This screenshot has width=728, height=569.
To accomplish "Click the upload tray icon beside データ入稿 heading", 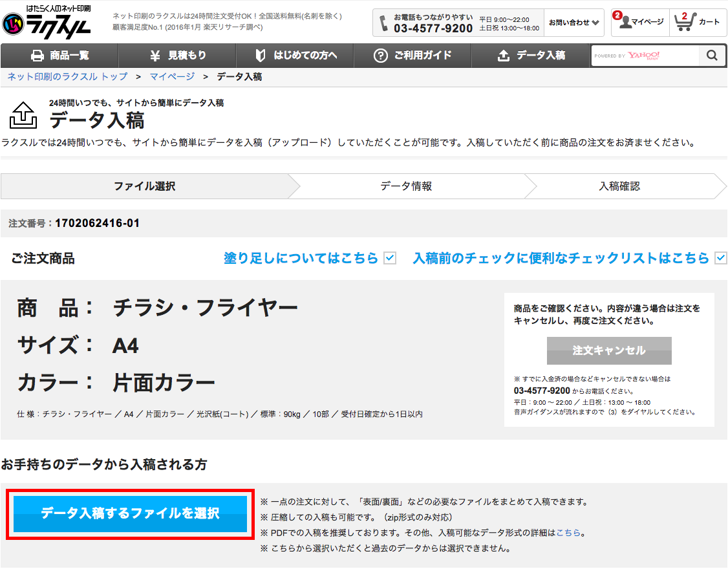I will [23, 115].
